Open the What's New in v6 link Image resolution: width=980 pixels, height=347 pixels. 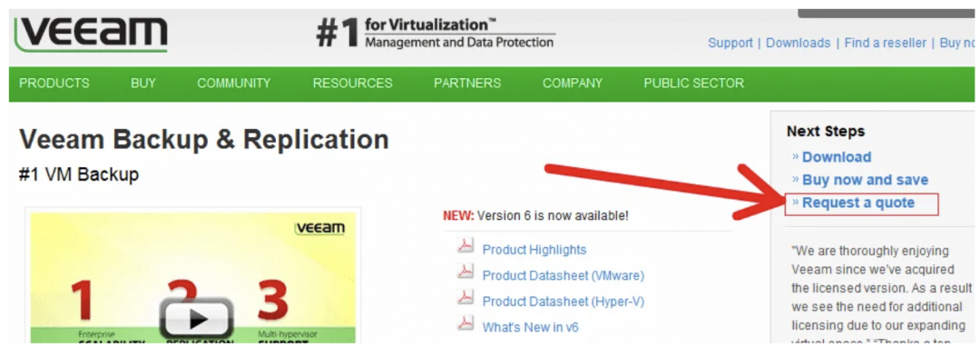[x=531, y=327]
